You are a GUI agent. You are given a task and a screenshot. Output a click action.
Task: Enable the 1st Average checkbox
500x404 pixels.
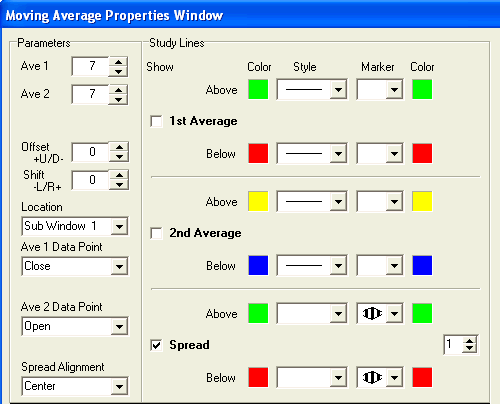(156, 121)
